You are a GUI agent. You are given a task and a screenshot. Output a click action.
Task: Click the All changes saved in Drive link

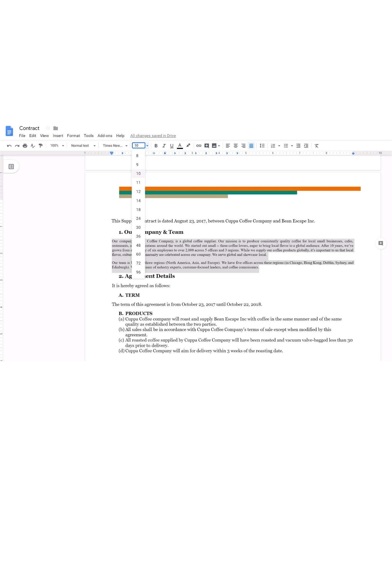(x=153, y=135)
